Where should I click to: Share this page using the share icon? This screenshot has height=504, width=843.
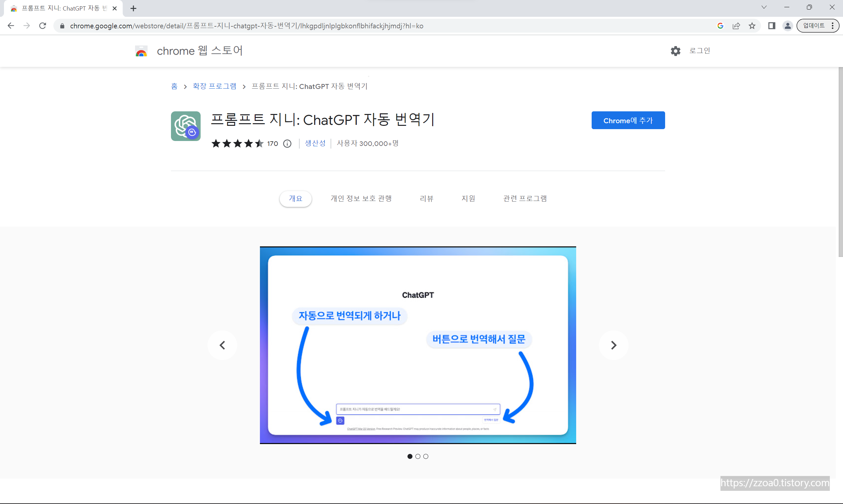tap(736, 26)
